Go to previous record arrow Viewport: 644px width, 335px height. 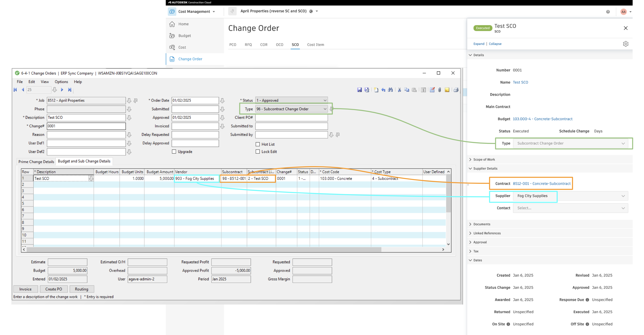(23, 90)
